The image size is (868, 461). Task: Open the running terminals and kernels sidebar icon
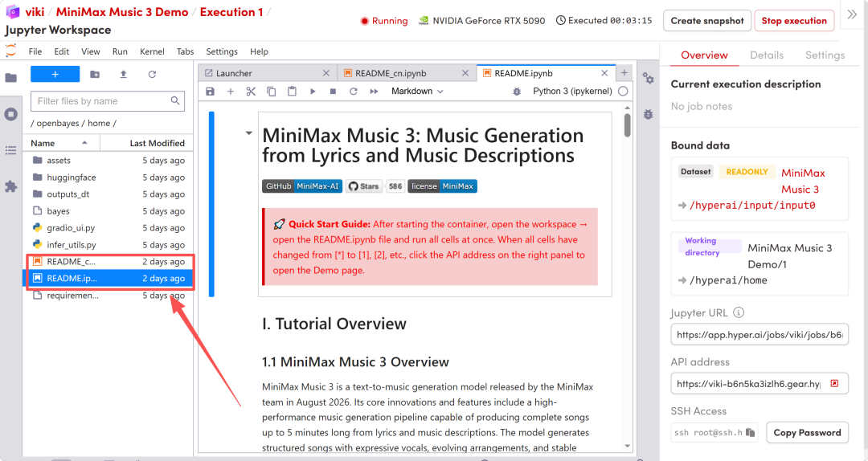click(11, 114)
